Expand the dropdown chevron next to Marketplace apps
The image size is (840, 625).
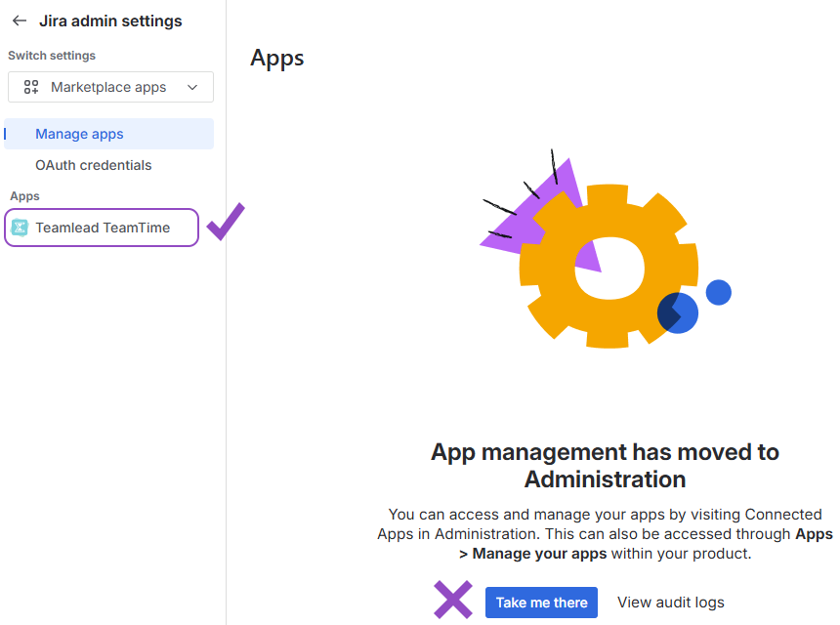click(192, 87)
